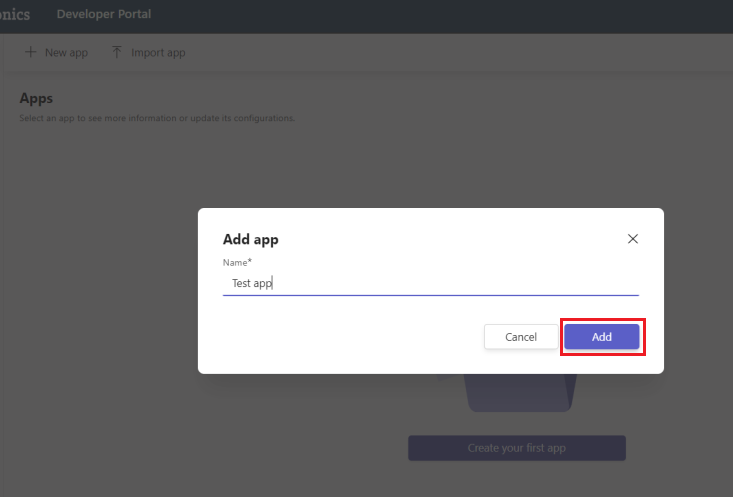
Task: Click the Name* field label
Action: coord(237,262)
